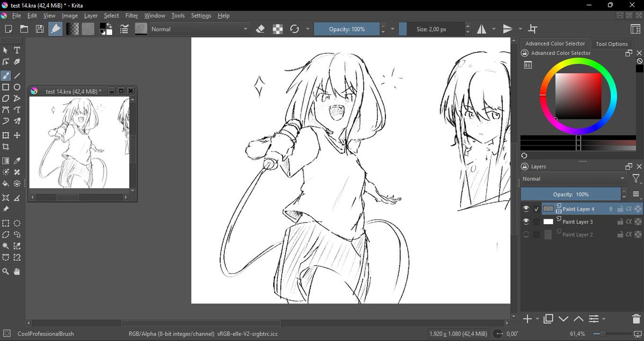Add a new paint layer

[528, 319]
